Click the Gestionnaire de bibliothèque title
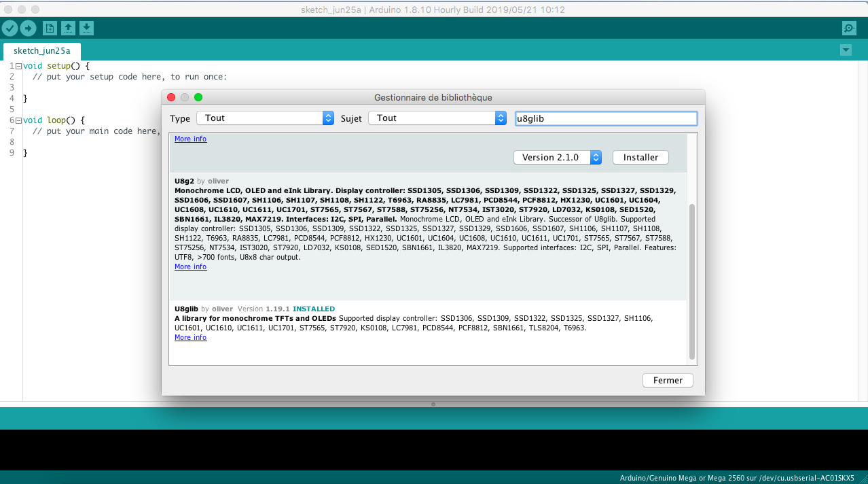This screenshot has width=868, height=484. [433, 98]
